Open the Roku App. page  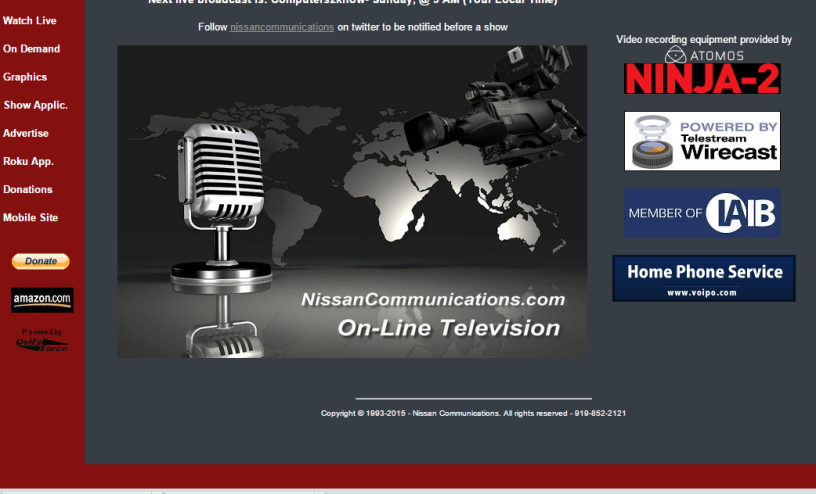tap(29, 161)
